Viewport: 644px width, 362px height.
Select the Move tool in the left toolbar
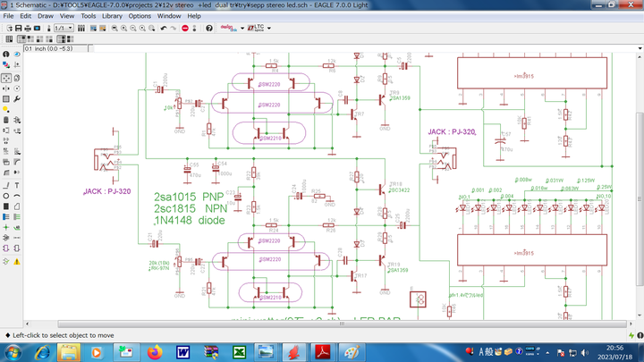pyautogui.click(x=6, y=77)
